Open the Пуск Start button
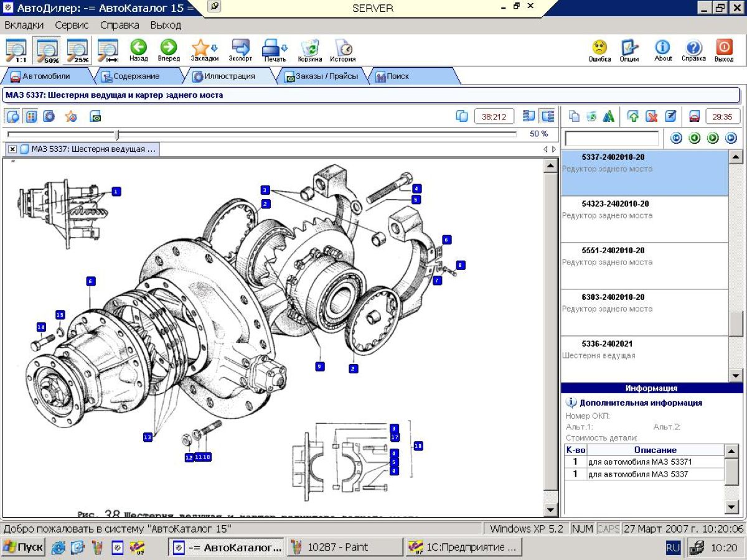 [23, 547]
